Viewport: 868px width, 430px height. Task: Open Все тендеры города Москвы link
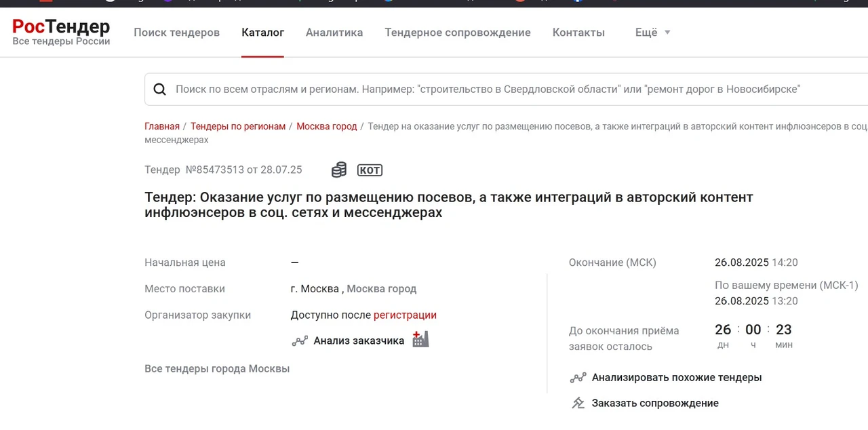[x=217, y=369]
